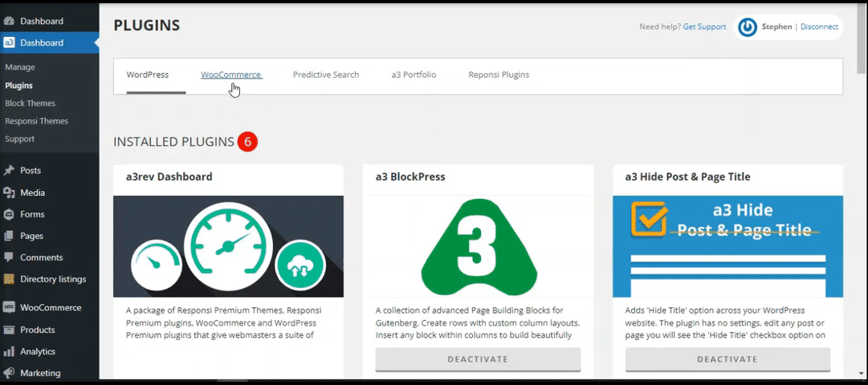
Task: Click the Stephen username text
Action: click(776, 26)
